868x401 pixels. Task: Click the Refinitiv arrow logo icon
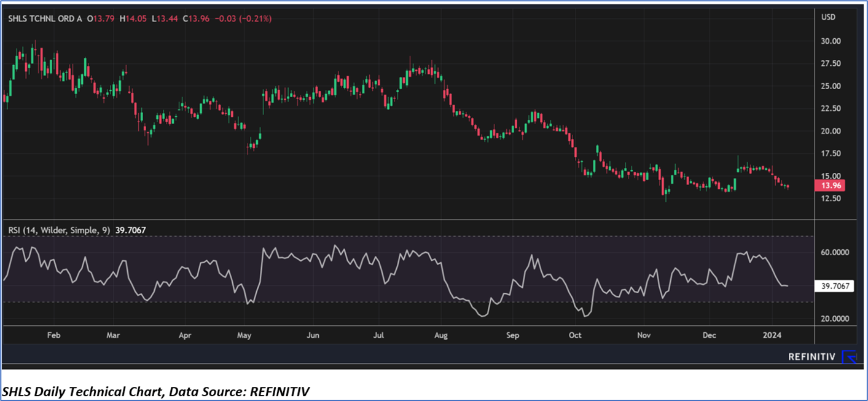(849, 357)
